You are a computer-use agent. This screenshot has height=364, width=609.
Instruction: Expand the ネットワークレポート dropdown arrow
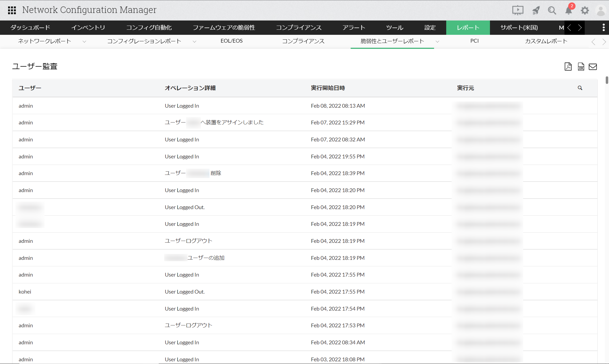(x=84, y=42)
